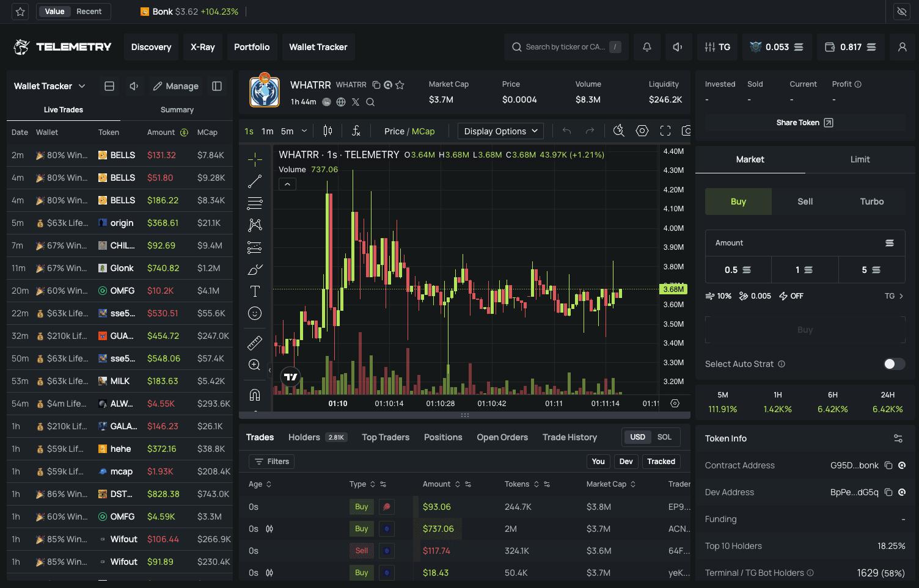The image size is (919, 588).
Task: Click the favorites star icon in top bar
Action: [20, 12]
